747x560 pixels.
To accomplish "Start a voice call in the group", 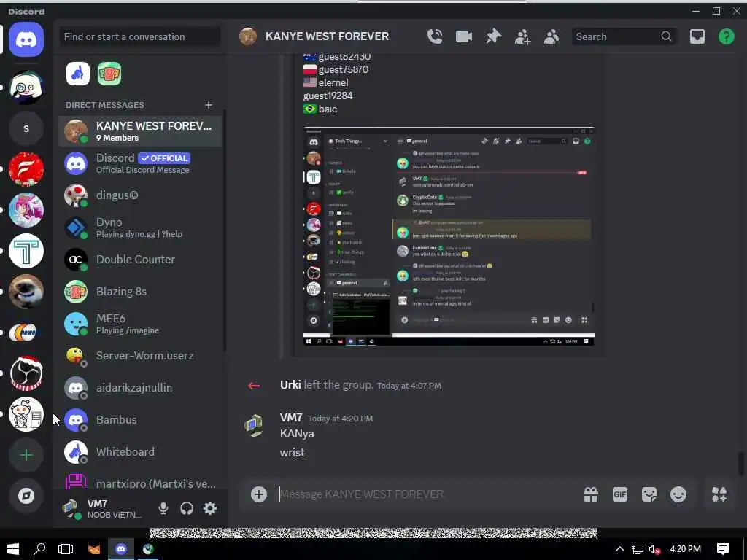I will [x=435, y=36].
